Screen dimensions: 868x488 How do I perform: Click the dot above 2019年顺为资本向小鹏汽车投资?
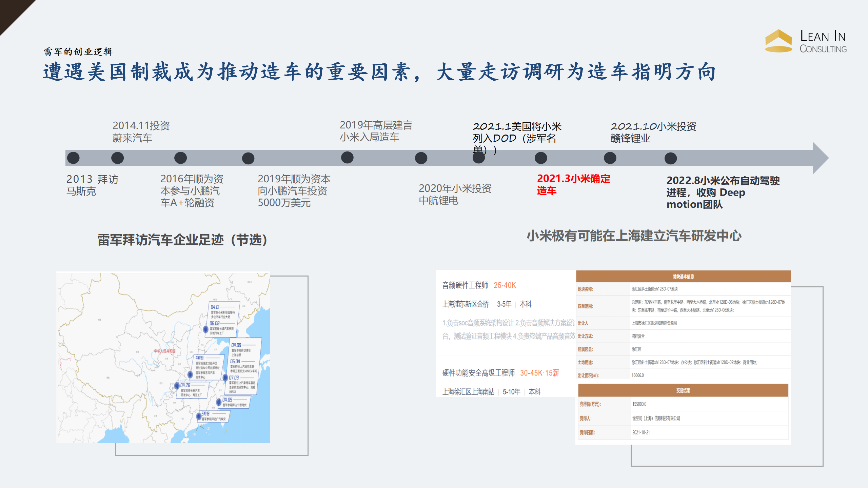pos(248,158)
